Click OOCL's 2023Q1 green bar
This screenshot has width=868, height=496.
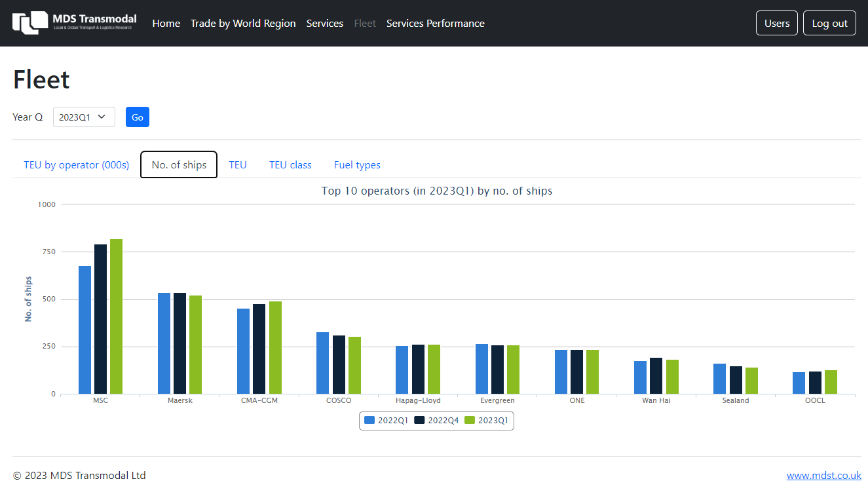coord(831,382)
